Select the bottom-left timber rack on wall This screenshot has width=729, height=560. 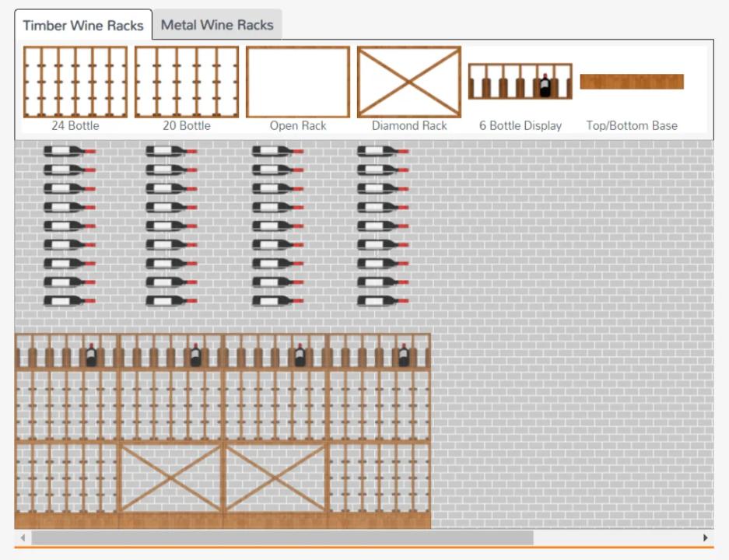(x=67, y=478)
